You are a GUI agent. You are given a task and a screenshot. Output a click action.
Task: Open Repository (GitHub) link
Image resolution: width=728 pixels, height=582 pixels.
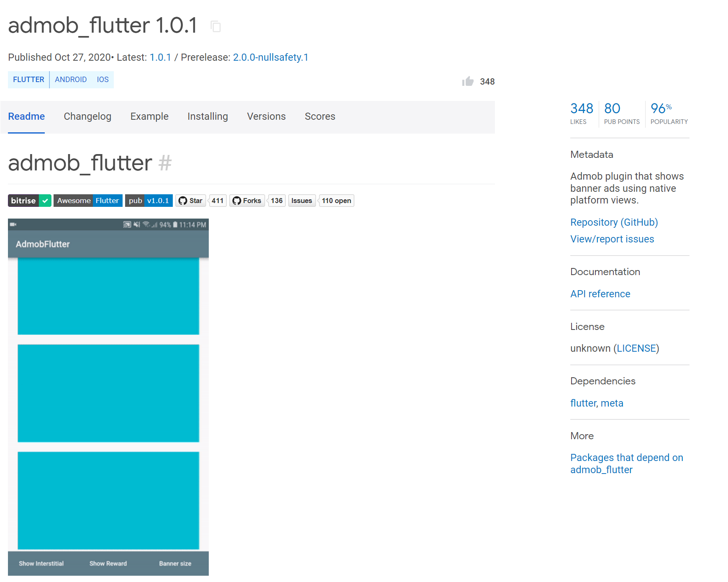[614, 222]
